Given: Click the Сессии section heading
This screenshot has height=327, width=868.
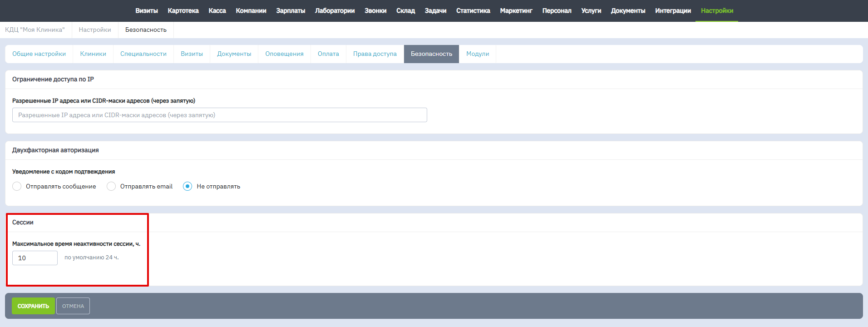Looking at the screenshot, I should (x=23, y=222).
